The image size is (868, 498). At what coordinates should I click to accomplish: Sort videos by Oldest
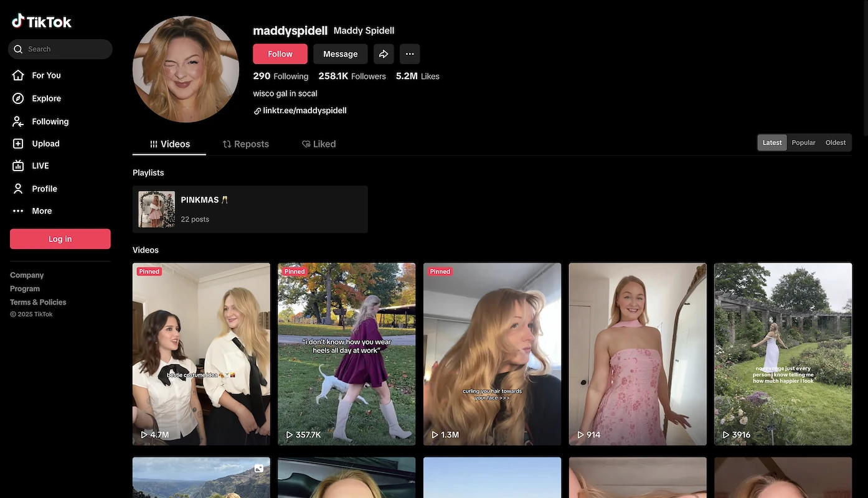835,143
